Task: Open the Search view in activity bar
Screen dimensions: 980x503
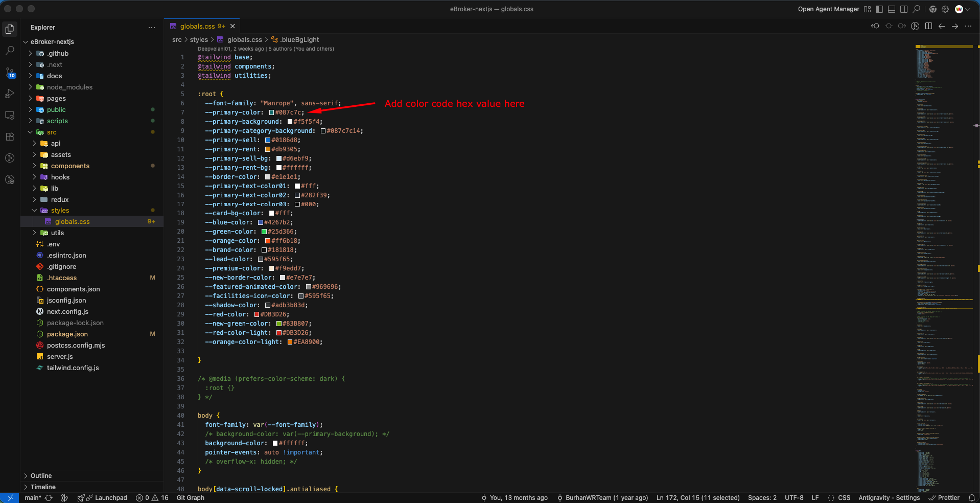Action: click(x=10, y=51)
